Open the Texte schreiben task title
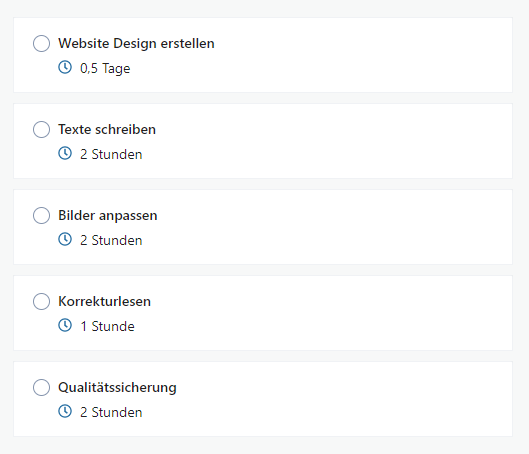This screenshot has height=454, width=529. click(107, 130)
